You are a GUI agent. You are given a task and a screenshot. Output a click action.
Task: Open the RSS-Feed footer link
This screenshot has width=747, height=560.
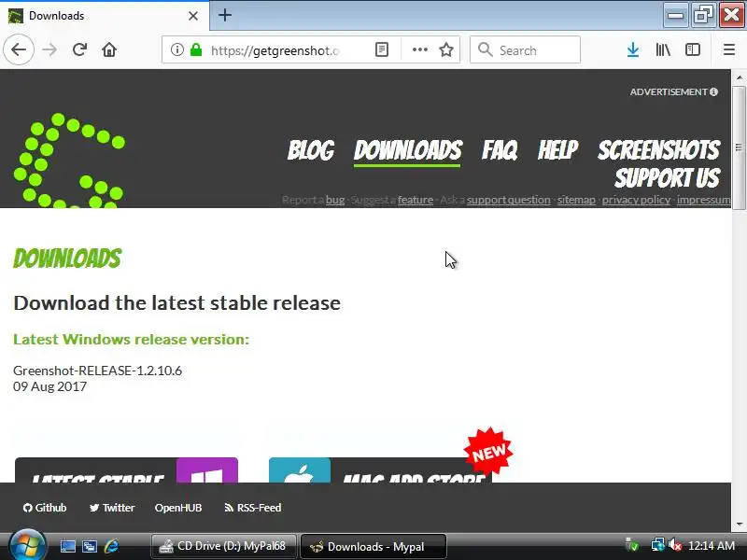[x=252, y=508]
